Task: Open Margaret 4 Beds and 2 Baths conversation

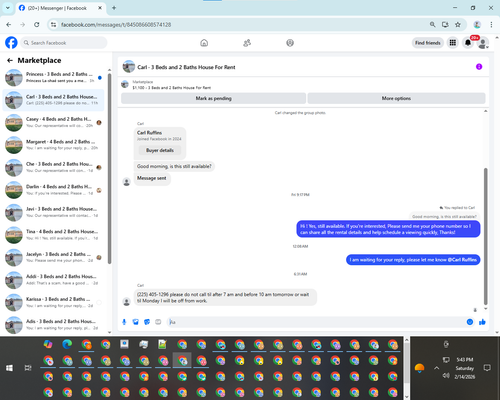Action: 53,145
